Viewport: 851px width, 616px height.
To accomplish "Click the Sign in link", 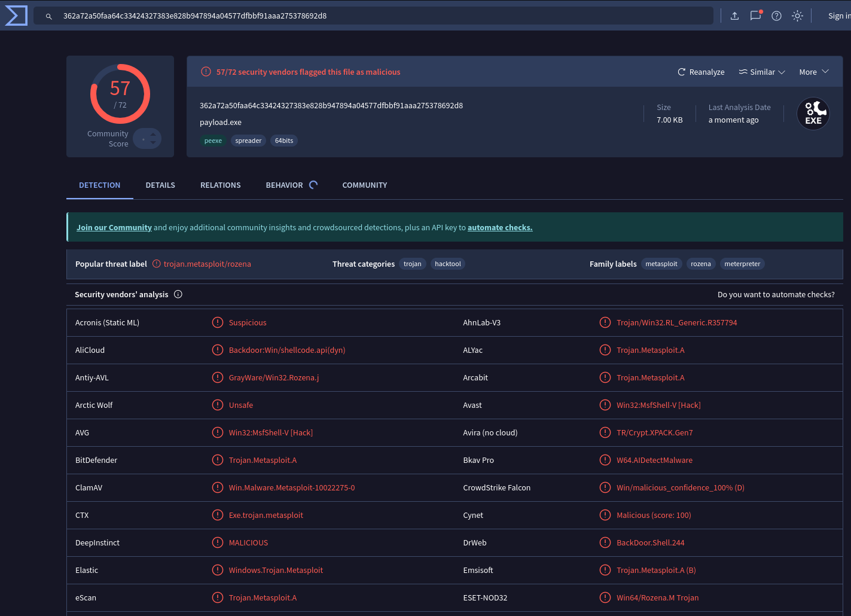I will 839,16.
